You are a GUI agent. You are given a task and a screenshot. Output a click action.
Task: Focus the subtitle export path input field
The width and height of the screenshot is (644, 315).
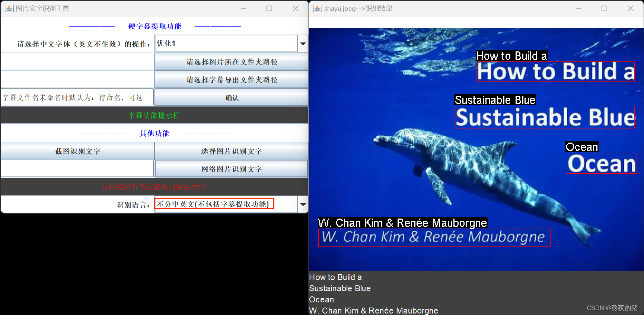click(x=77, y=80)
